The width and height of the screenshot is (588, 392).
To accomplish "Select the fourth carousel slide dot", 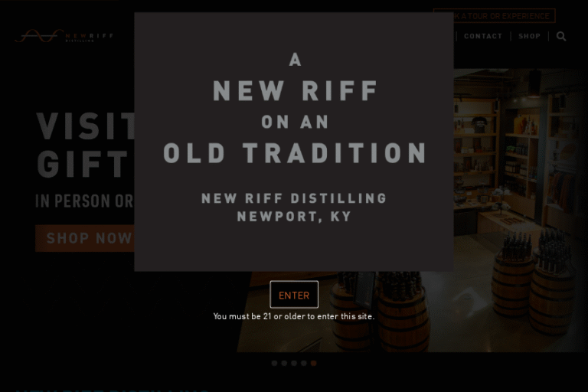I will point(304,363).
